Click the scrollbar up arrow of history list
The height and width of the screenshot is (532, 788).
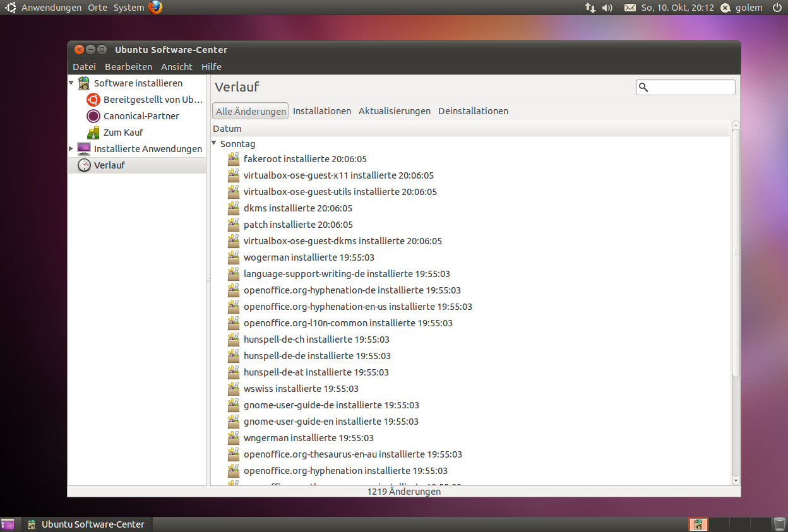pos(736,126)
